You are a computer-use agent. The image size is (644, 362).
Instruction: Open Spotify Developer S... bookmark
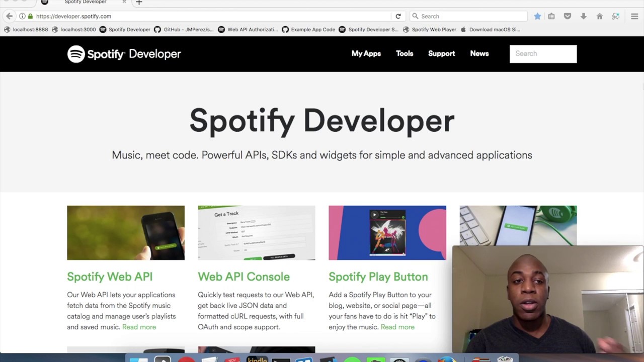click(x=368, y=29)
